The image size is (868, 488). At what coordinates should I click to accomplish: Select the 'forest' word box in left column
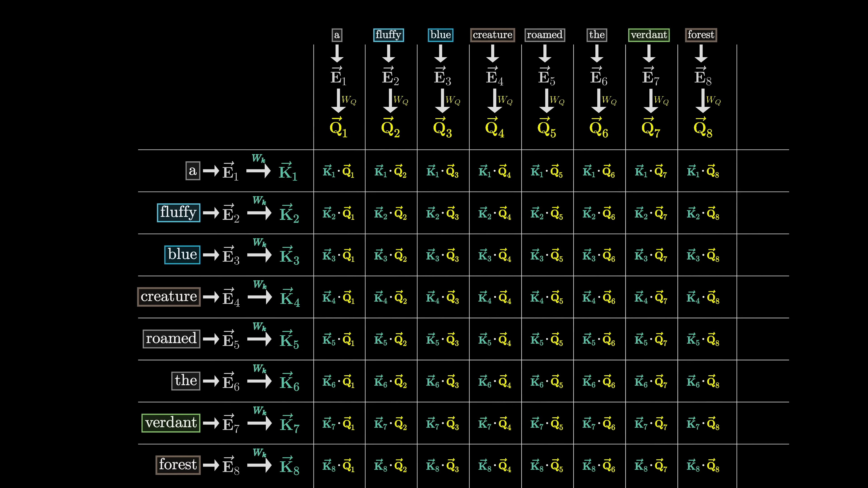coord(178,465)
